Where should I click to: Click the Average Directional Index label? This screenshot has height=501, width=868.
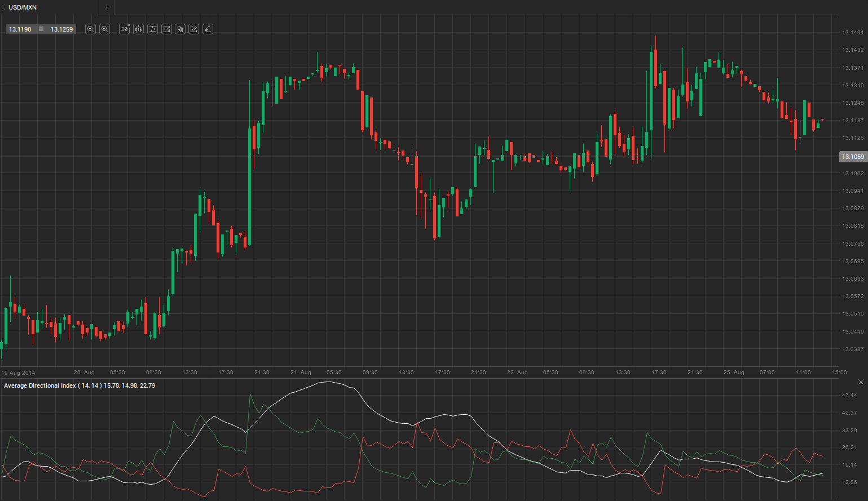pyautogui.click(x=80, y=385)
